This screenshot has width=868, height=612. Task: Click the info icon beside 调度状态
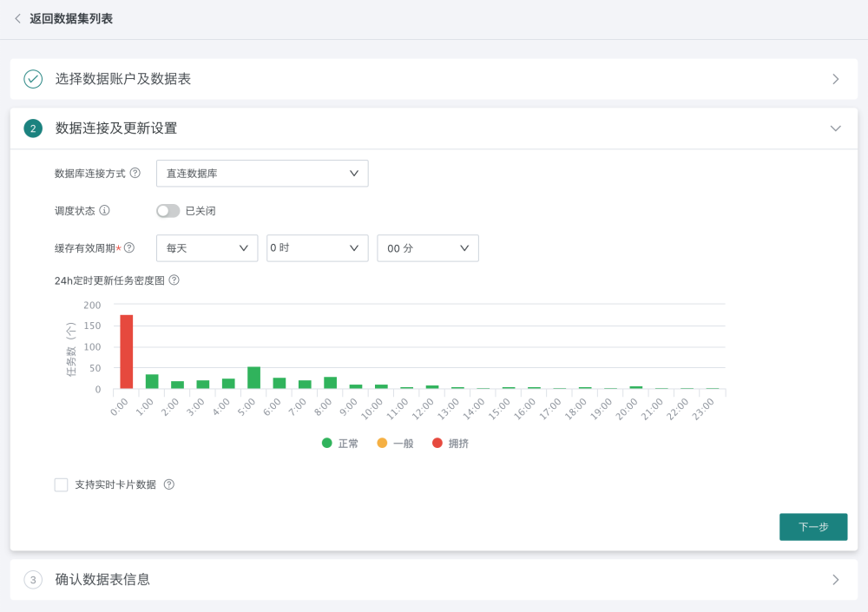104,210
